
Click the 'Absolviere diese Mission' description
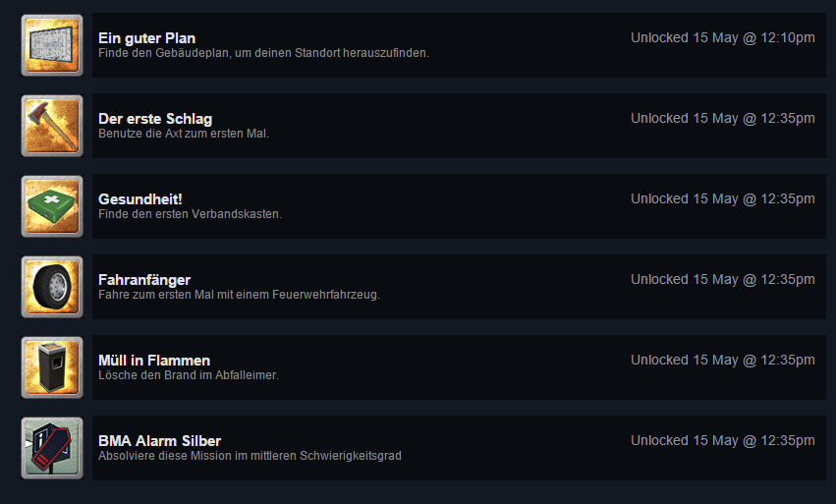pos(250,456)
